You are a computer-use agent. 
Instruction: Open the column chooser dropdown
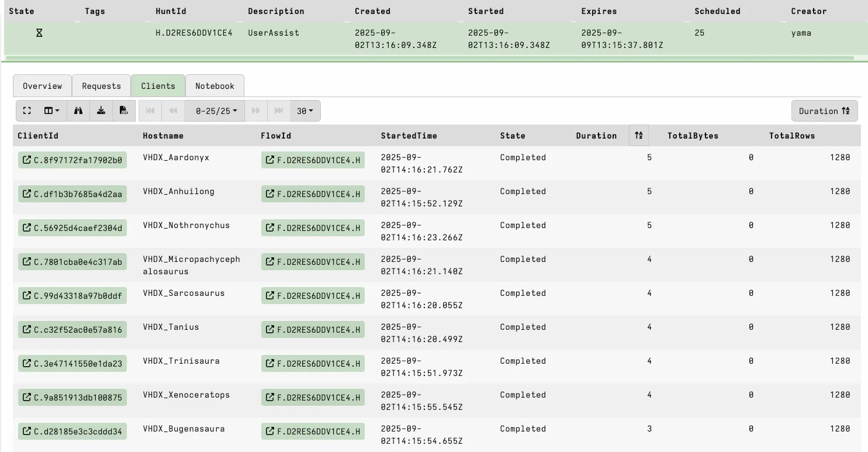tap(52, 111)
